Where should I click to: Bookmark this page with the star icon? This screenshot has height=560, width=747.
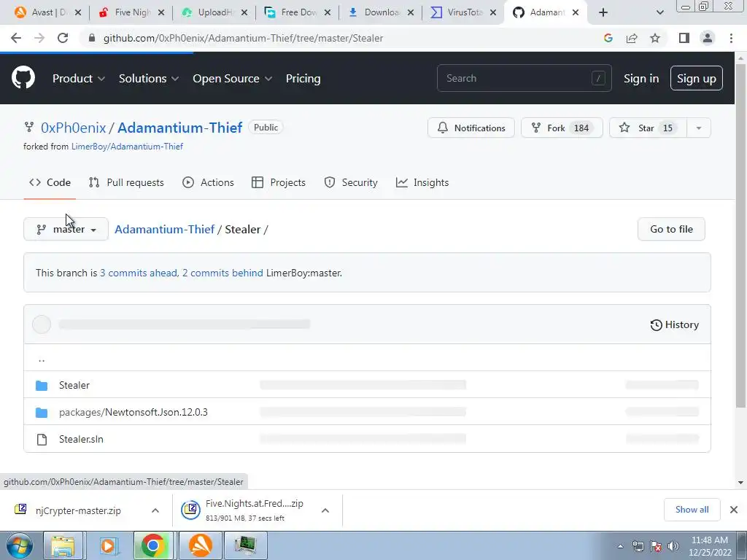coord(655,38)
